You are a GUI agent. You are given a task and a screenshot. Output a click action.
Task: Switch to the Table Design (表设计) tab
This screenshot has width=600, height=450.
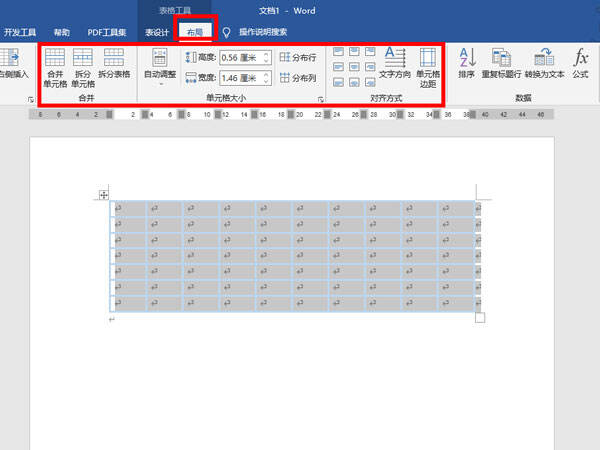point(156,32)
